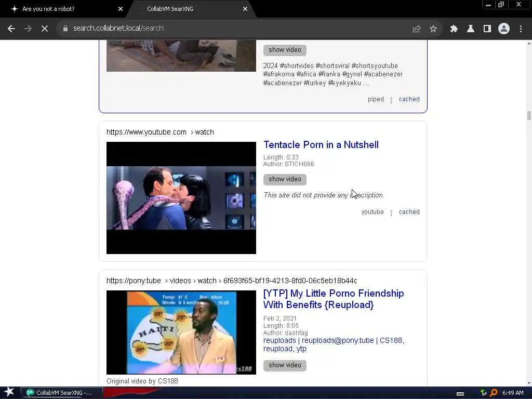Click the orange magnifier tray icon

point(494,393)
